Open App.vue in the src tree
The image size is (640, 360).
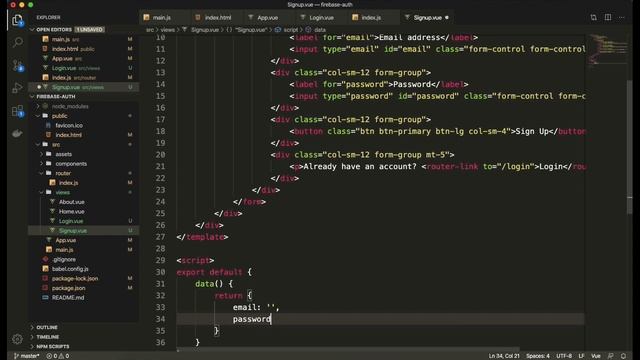click(65, 240)
